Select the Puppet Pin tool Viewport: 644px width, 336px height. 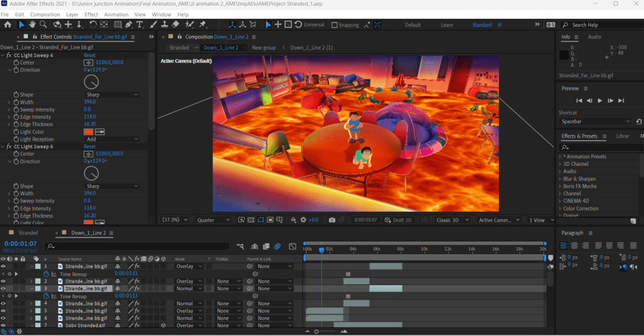tap(203, 24)
